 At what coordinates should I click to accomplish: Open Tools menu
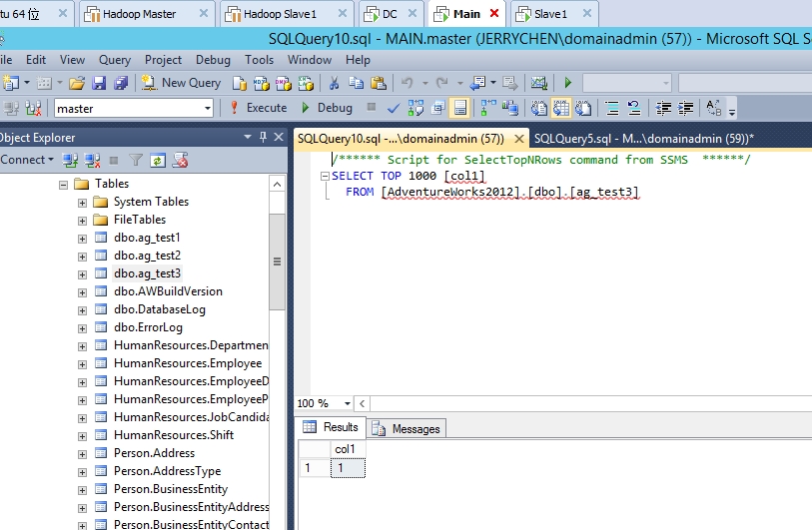[259, 60]
